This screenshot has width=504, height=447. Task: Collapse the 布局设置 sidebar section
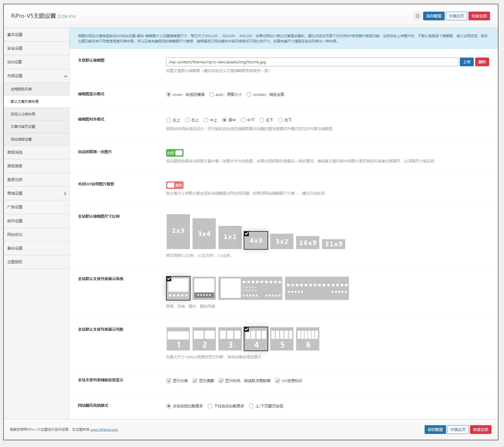point(36,76)
